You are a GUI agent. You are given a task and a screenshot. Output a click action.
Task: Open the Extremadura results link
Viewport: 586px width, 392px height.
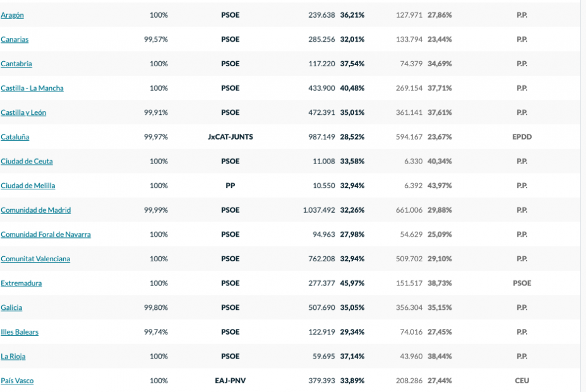coord(21,283)
